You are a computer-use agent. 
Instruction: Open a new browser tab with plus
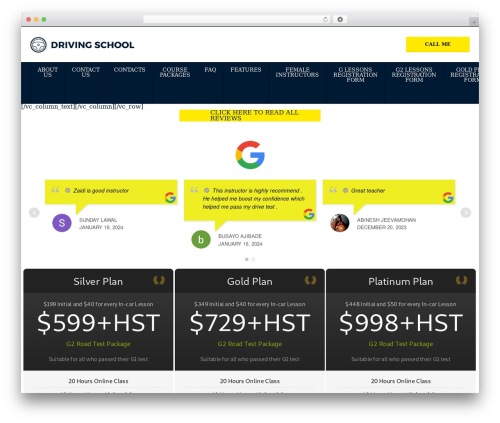click(474, 22)
